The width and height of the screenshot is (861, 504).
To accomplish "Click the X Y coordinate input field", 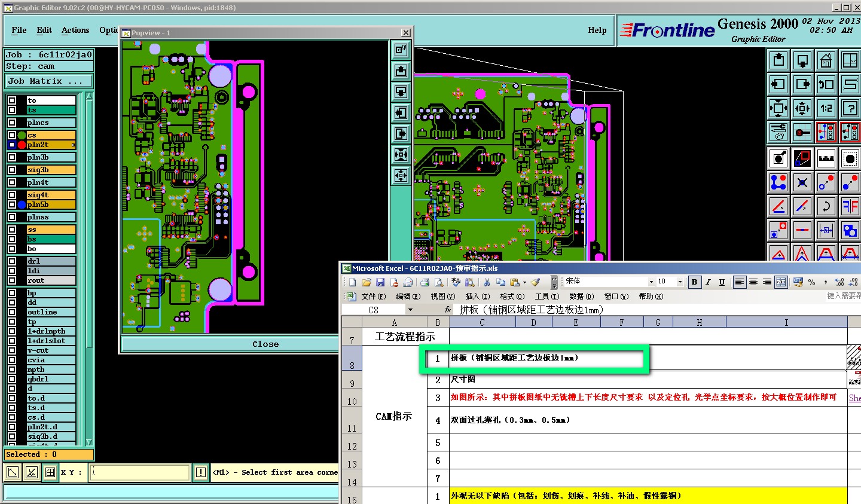I will [x=140, y=472].
